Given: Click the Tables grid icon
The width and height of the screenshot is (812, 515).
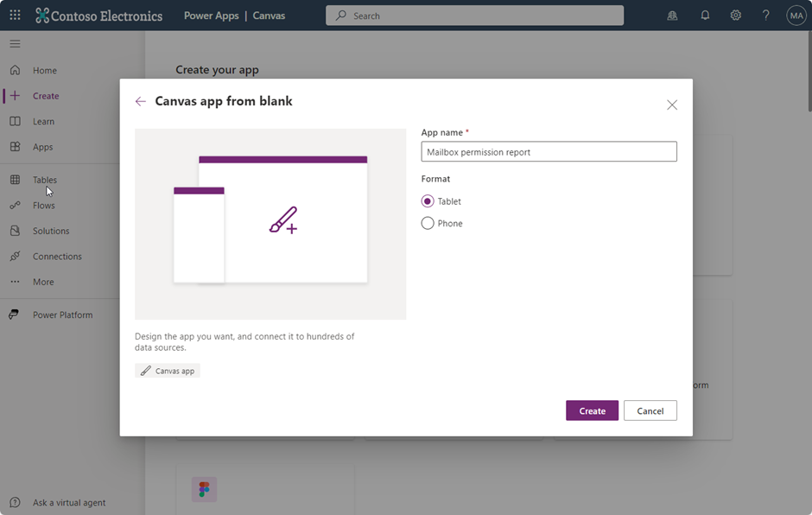Looking at the screenshot, I should pyautogui.click(x=15, y=180).
